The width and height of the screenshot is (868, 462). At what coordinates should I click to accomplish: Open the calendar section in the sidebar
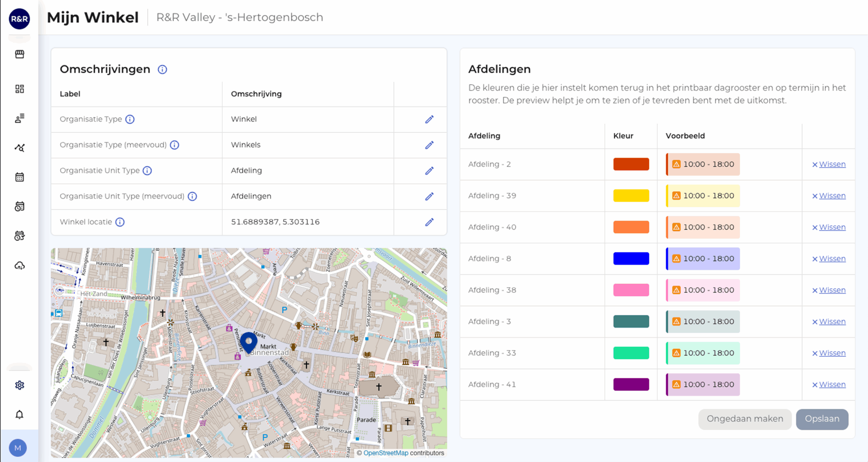(x=19, y=177)
